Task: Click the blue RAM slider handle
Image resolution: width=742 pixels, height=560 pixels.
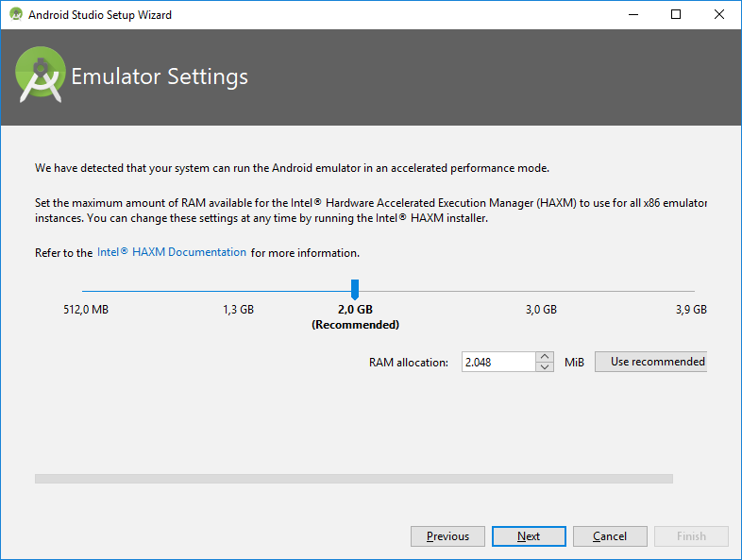Action: pyautogui.click(x=355, y=289)
